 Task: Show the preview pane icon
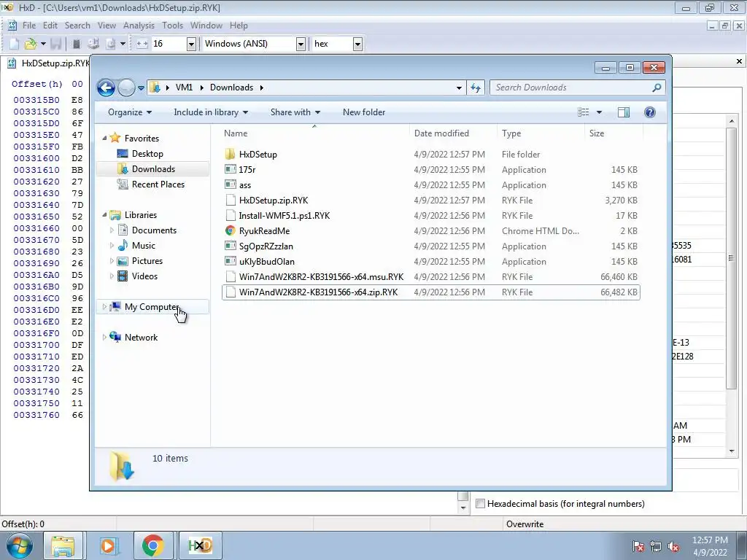(623, 112)
